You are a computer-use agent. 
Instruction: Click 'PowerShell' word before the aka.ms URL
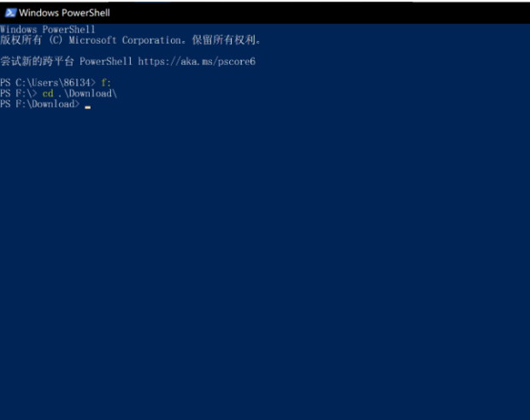(106, 62)
